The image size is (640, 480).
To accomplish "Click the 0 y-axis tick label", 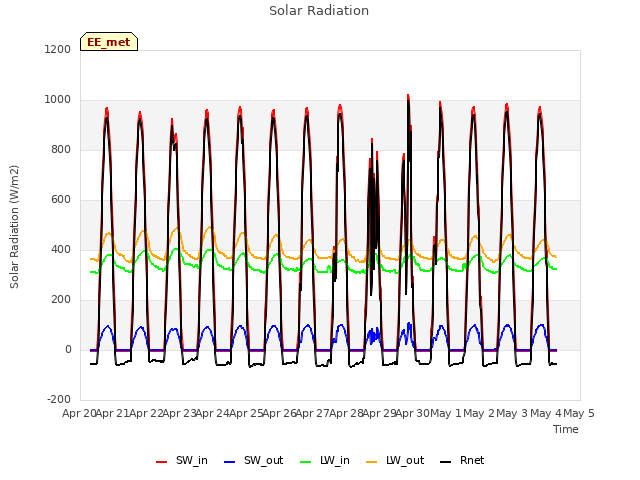I will (x=68, y=350).
